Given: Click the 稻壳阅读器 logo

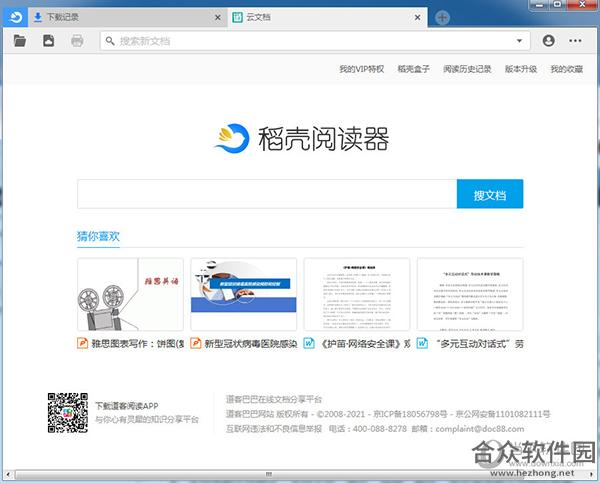Looking at the screenshot, I should pyautogui.click(x=301, y=139).
